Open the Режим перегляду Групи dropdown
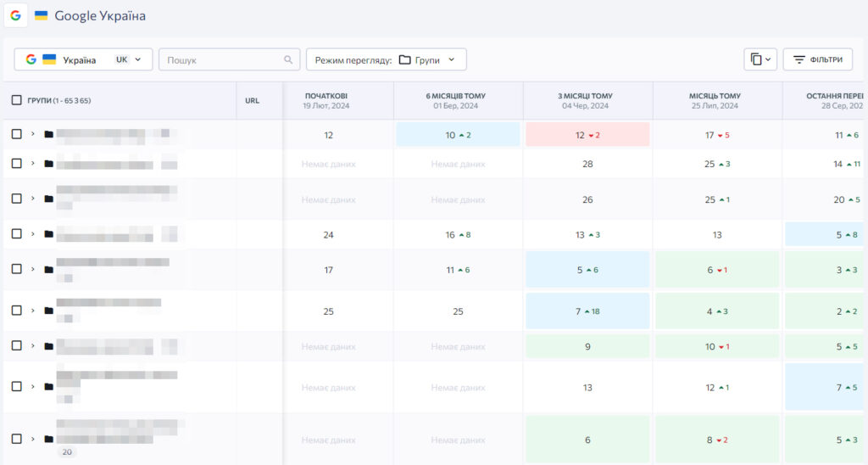The image size is (868, 465). coord(386,59)
